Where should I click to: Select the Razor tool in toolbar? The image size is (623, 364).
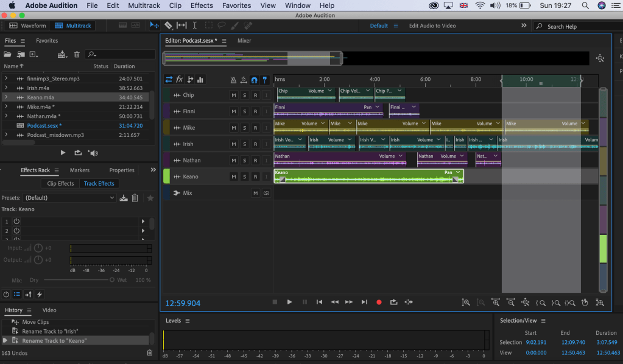click(168, 26)
